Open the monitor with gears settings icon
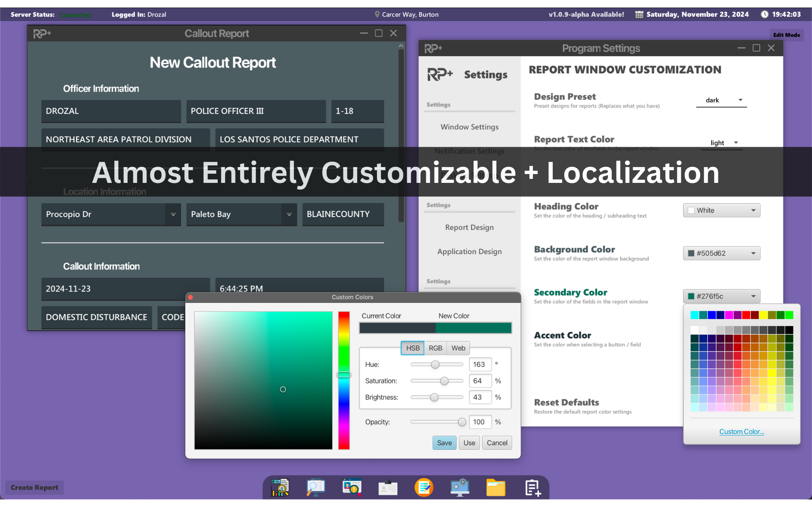812x507 pixels. tap(460, 488)
